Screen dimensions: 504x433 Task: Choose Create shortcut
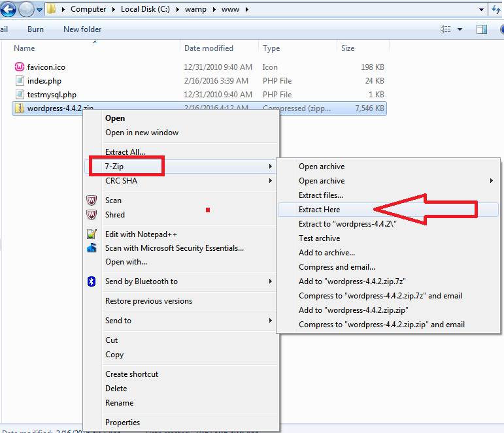[x=181, y=374]
